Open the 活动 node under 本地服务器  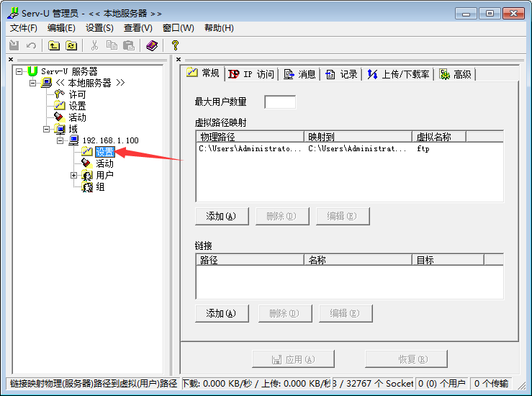[77, 117]
